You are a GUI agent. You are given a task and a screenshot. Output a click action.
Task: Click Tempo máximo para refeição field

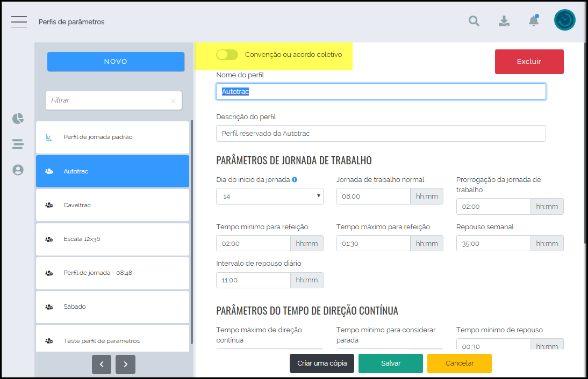374,243
